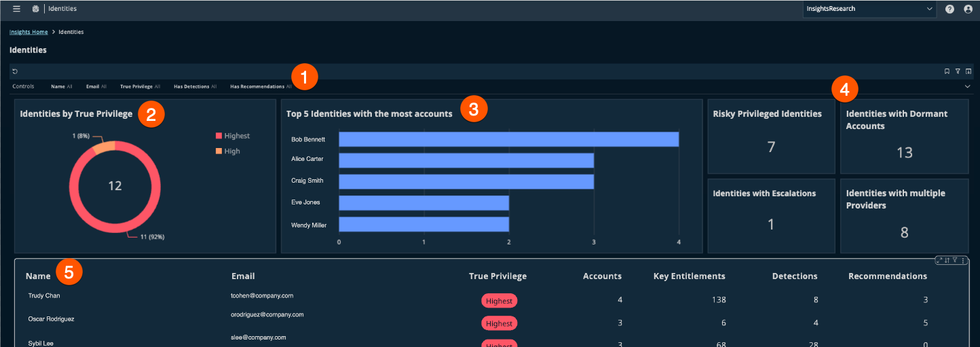
Task: Open the InsightsResearch dropdown
Action: pos(869,9)
